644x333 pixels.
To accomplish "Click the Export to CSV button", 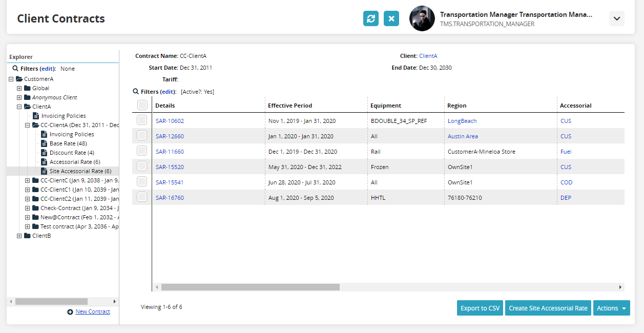I will 480,308.
